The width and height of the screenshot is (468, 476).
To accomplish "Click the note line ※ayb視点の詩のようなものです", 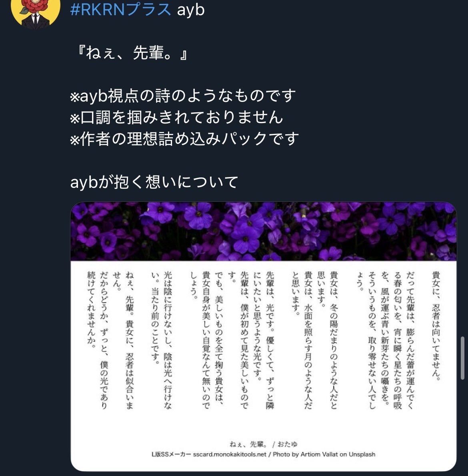I will 183,96.
